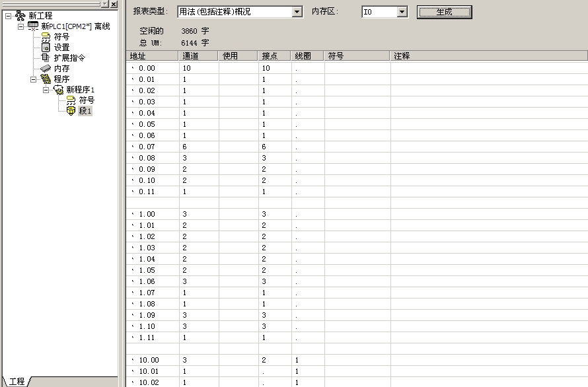The height and width of the screenshot is (387, 588).
Task: Click the 新工程 project root icon
Action: [x=20, y=15]
